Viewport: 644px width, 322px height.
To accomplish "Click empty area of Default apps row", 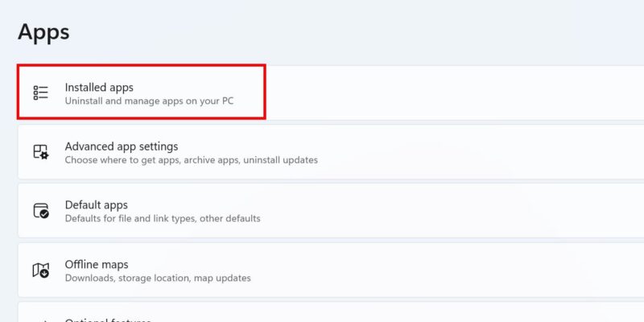I will tap(452, 211).
